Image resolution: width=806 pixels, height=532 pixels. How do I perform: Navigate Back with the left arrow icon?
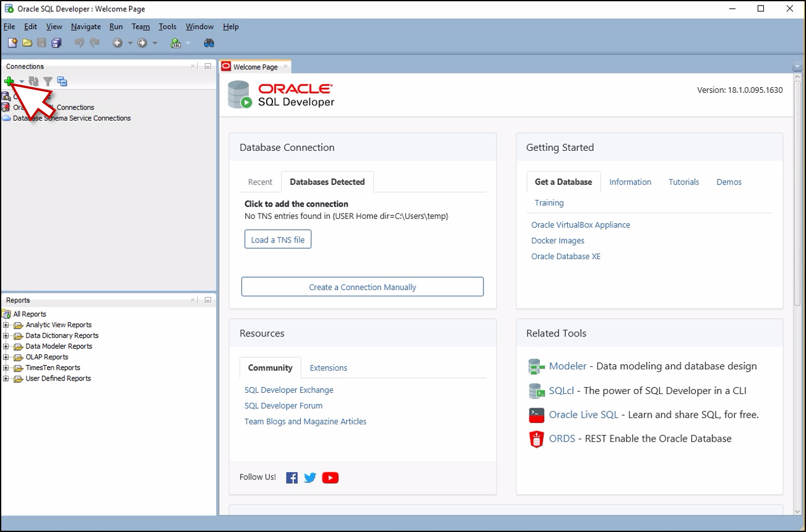(x=118, y=43)
